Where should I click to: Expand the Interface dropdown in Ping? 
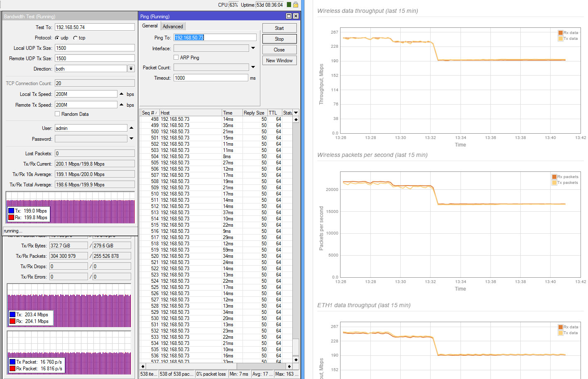pyautogui.click(x=253, y=48)
